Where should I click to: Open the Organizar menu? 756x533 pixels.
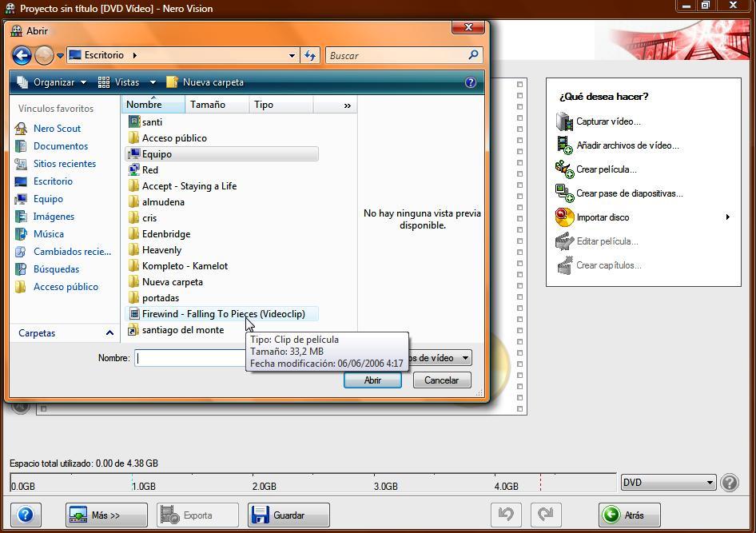pos(52,82)
